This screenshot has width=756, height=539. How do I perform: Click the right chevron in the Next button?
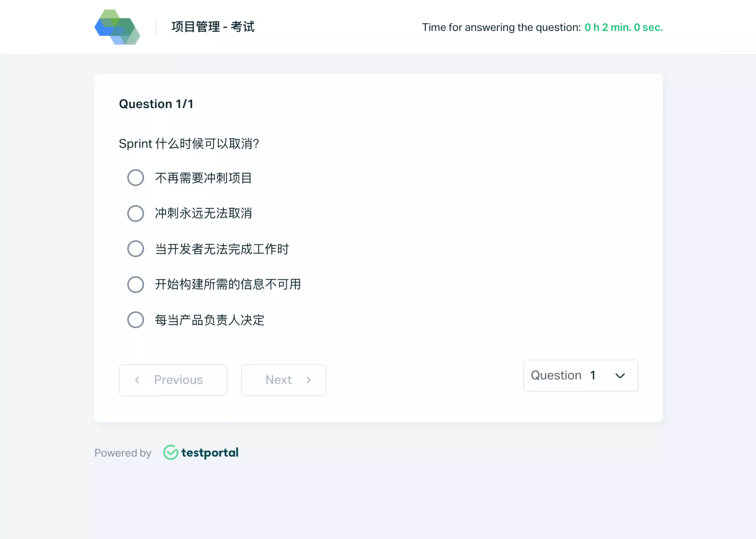pyautogui.click(x=309, y=380)
